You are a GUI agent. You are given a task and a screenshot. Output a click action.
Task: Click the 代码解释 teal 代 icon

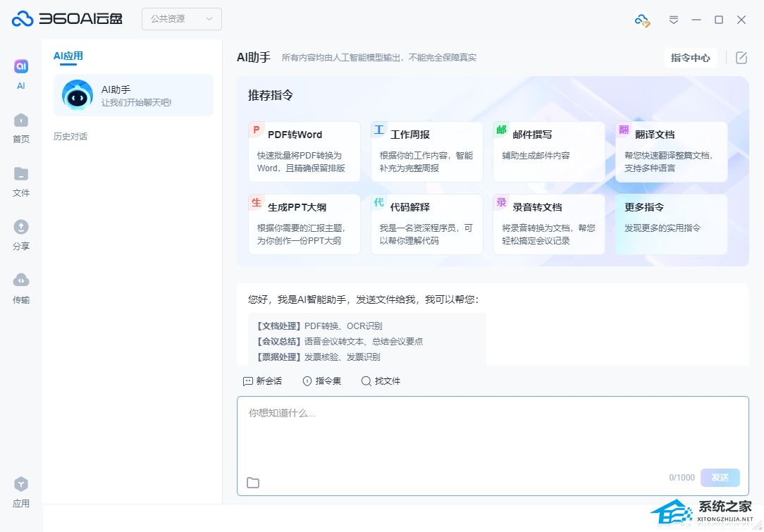pyautogui.click(x=378, y=202)
